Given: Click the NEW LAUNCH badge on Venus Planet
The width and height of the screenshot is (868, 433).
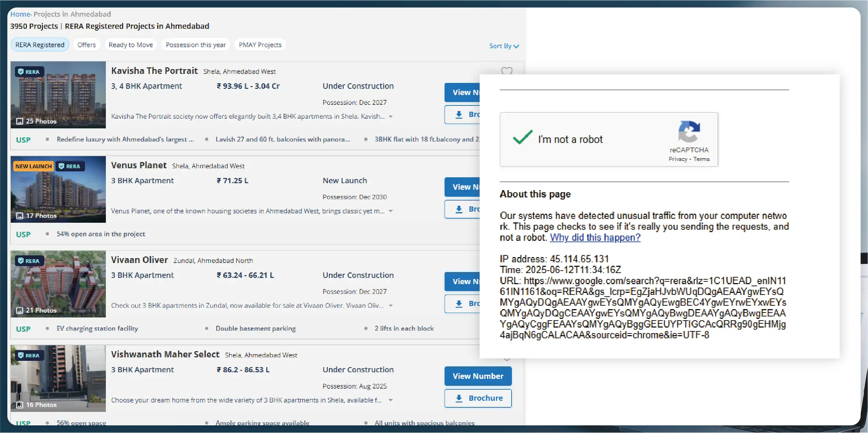Looking at the screenshot, I should click(33, 166).
